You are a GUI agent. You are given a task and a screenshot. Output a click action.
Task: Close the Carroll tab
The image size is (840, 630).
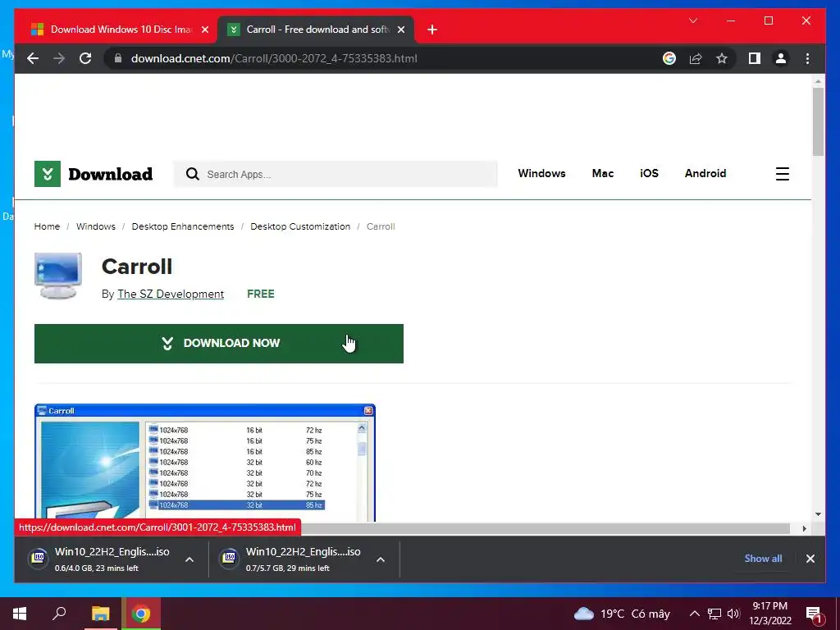(x=400, y=30)
